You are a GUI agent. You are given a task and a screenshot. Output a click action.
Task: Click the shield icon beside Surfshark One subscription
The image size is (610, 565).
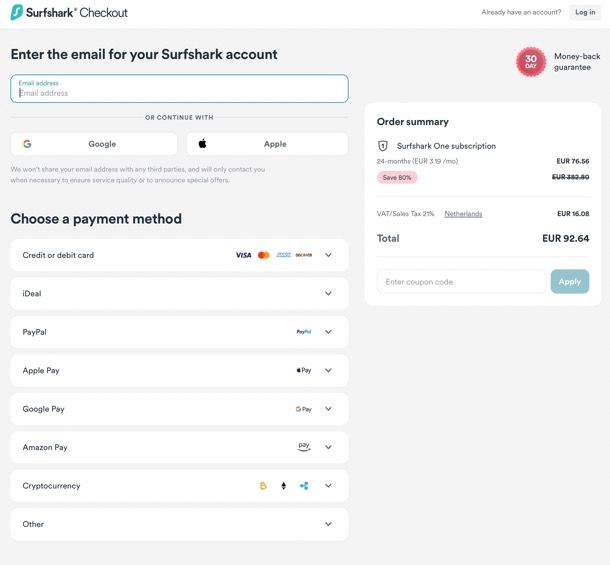[x=383, y=146]
